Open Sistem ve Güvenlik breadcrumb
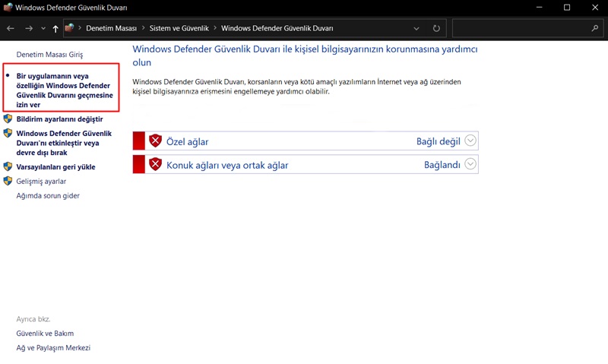The image size is (608, 364). 179,28
